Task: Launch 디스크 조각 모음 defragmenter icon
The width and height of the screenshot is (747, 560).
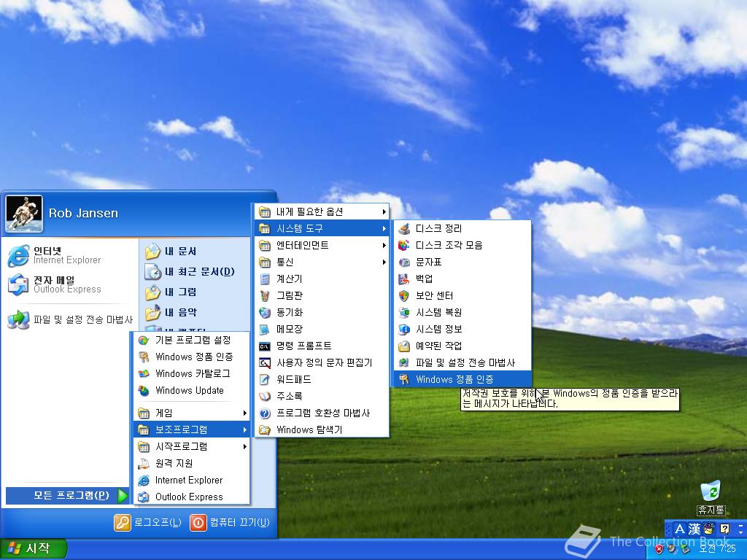Action: click(404, 245)
